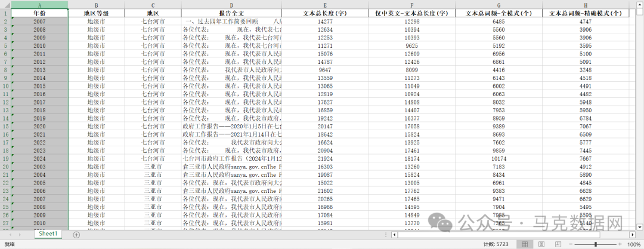Select column H header
Screen dimensions: 644x249
pyautogui.click(x=586, y=5)
